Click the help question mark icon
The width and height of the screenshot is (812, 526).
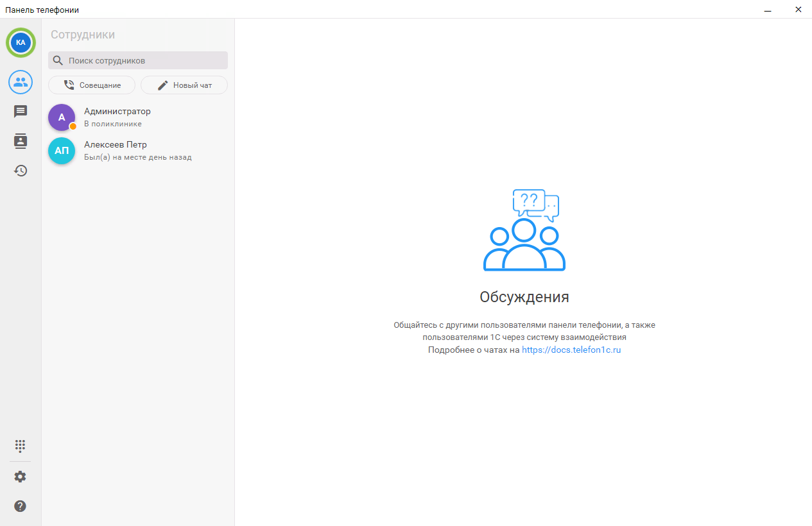21,506
